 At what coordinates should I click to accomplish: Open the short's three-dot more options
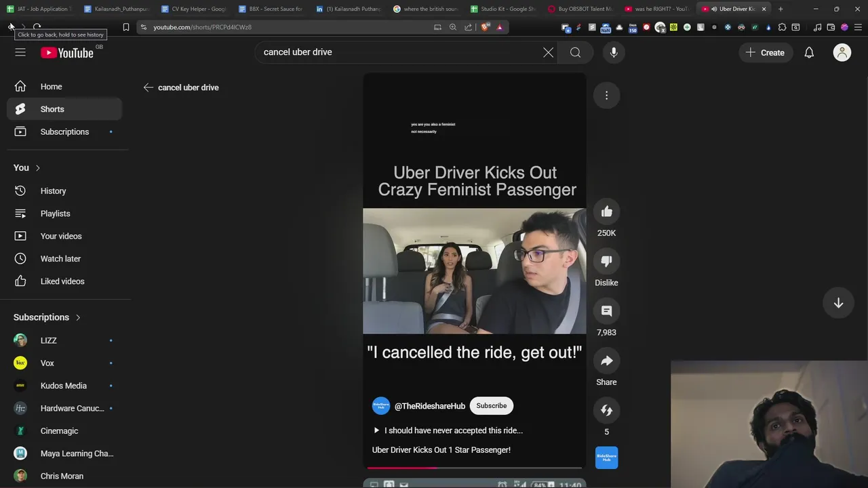coord(606,96)
